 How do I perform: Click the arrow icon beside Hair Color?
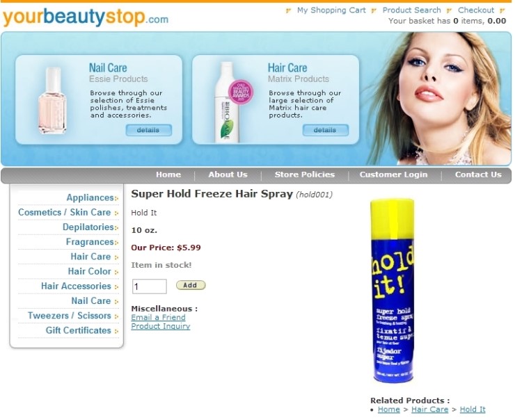pyautogui.click(x=116, y=272)
